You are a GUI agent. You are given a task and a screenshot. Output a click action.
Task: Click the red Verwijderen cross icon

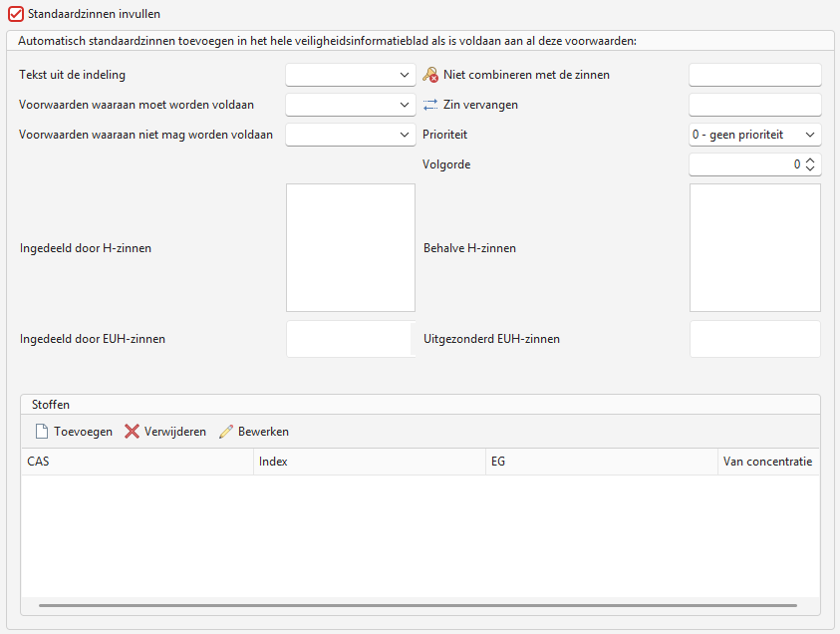click(132, 432)
